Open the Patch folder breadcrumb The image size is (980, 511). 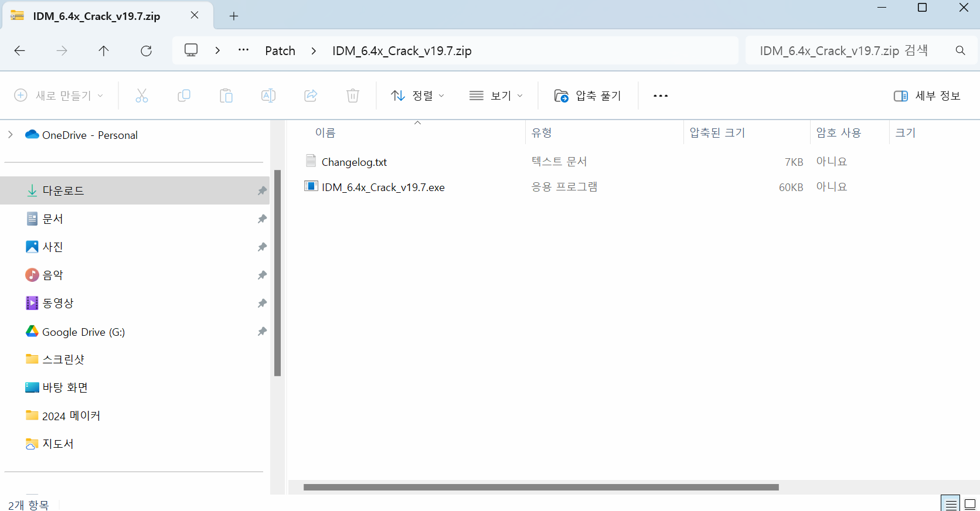pyautogui.click(x=280, y=51)
